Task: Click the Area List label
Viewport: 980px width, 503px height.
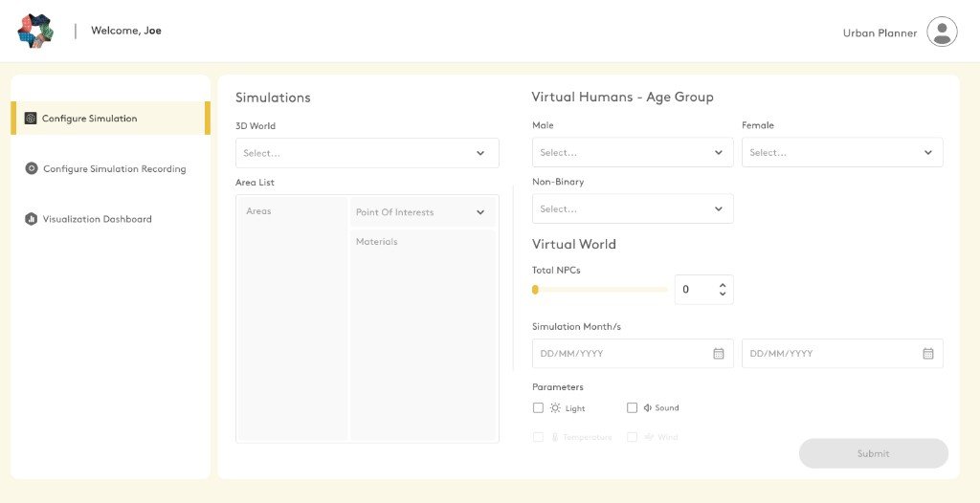Action: coord(255,183)
